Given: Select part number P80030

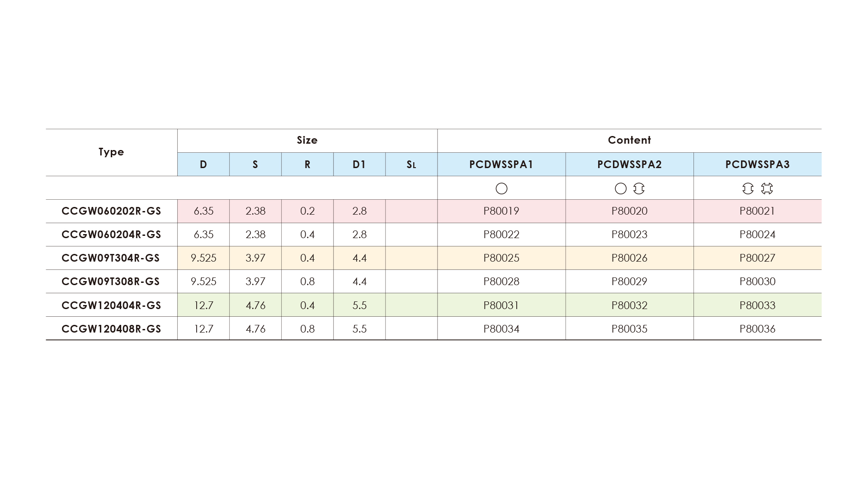Looking at the screenshot, I should click(757, 282).
